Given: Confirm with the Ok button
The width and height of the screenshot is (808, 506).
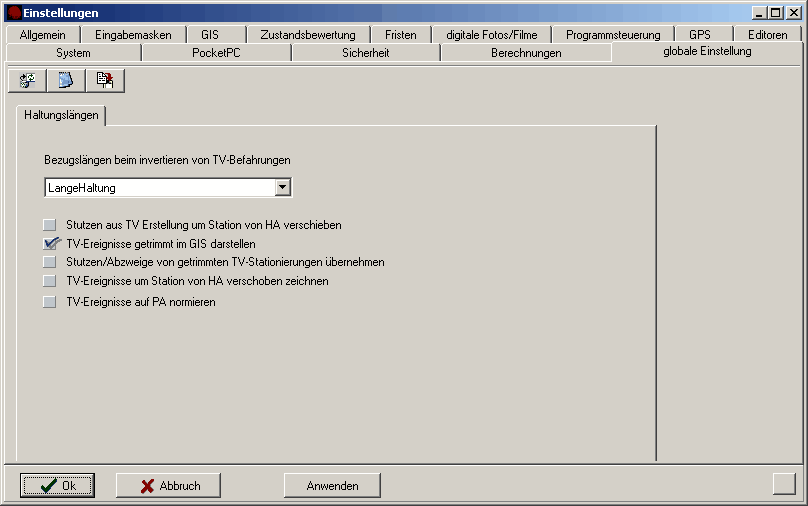Looking at the screenshot, I should [57, 485].
